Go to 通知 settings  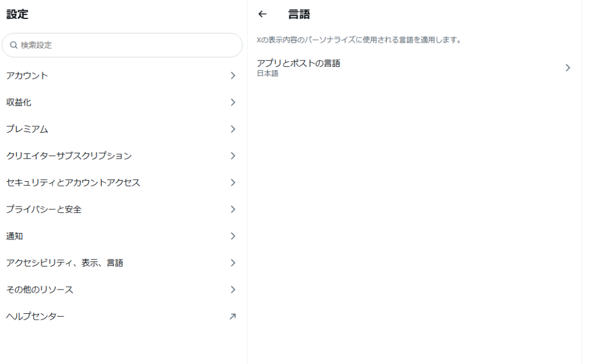(x=15, y=236)
